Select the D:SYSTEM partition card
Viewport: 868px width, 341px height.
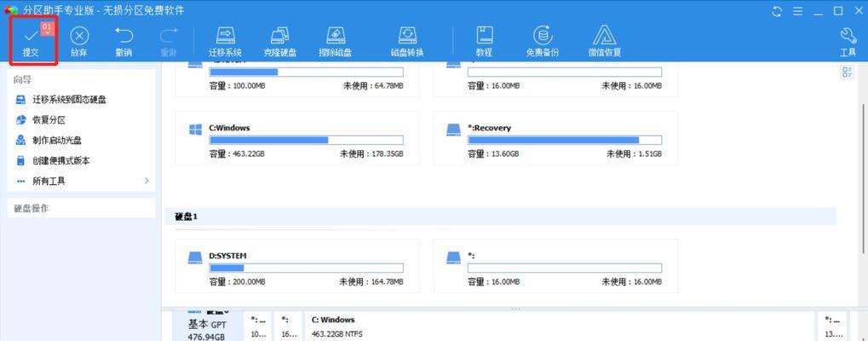click(x=297, y=266)
